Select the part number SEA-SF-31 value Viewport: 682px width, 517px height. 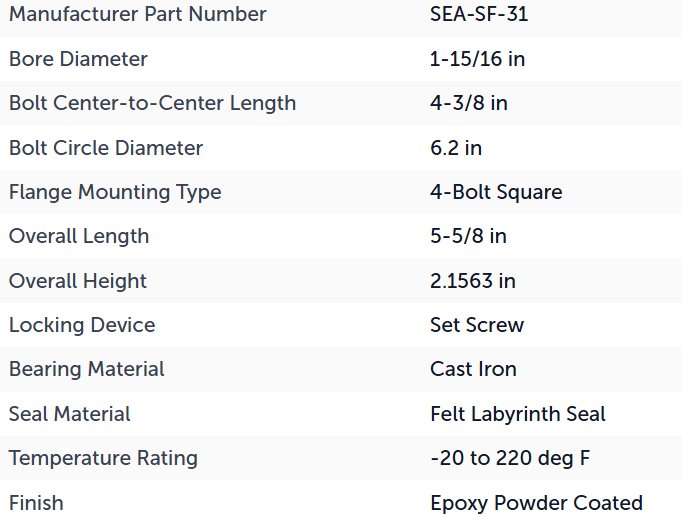(479, 14)
